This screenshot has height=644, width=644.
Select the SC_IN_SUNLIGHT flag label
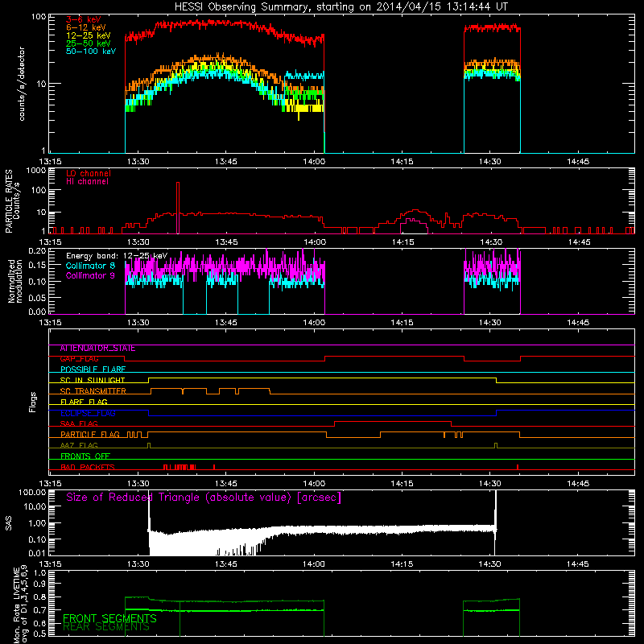tap(93, 380)
